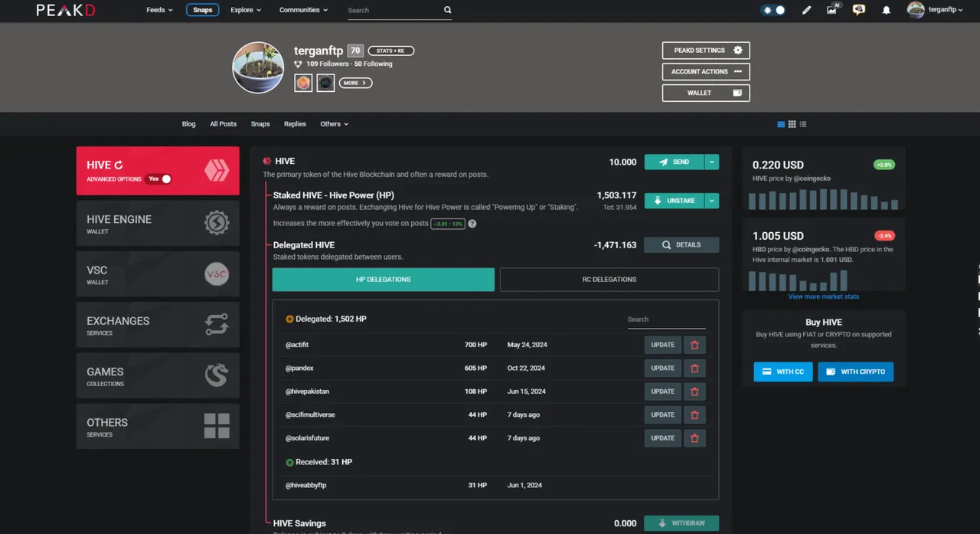Click the Games dragon icon

[x=217, y=375]
